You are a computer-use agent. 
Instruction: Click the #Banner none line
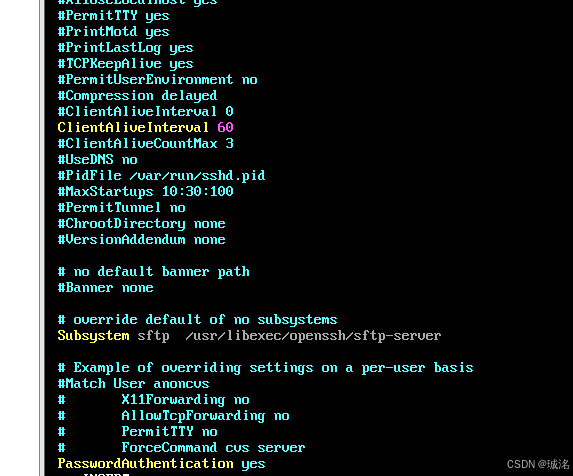(x=106, y=287)
